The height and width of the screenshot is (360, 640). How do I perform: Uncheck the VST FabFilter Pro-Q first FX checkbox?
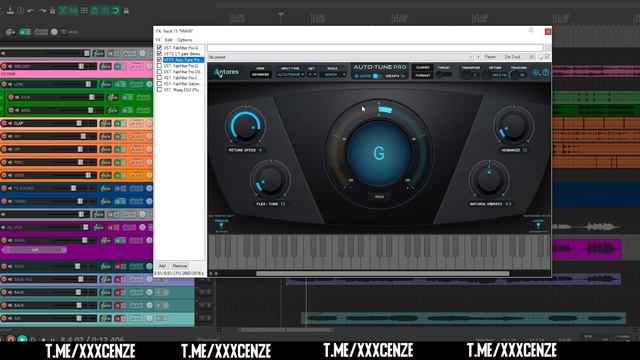[x=160, y=48]
